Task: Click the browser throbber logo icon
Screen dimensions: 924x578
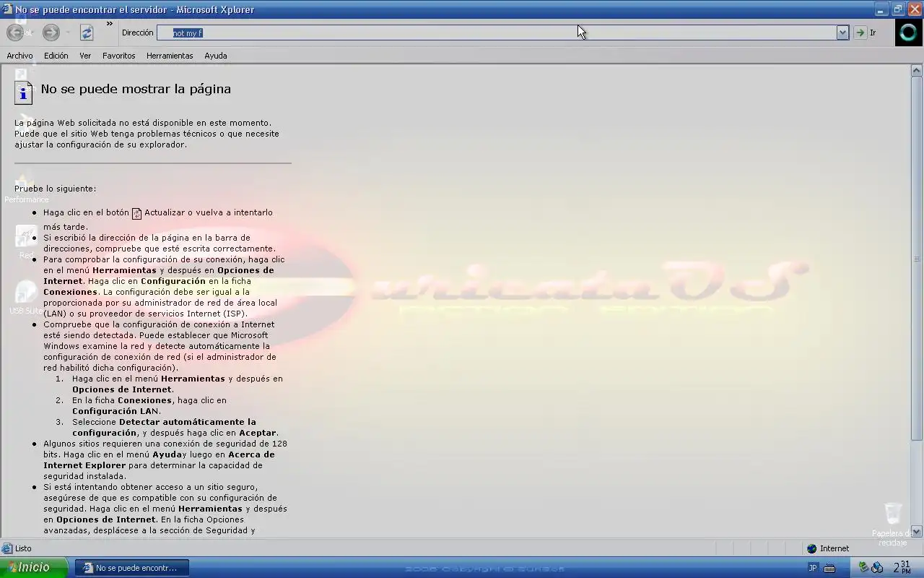Action: coord(909,33)
